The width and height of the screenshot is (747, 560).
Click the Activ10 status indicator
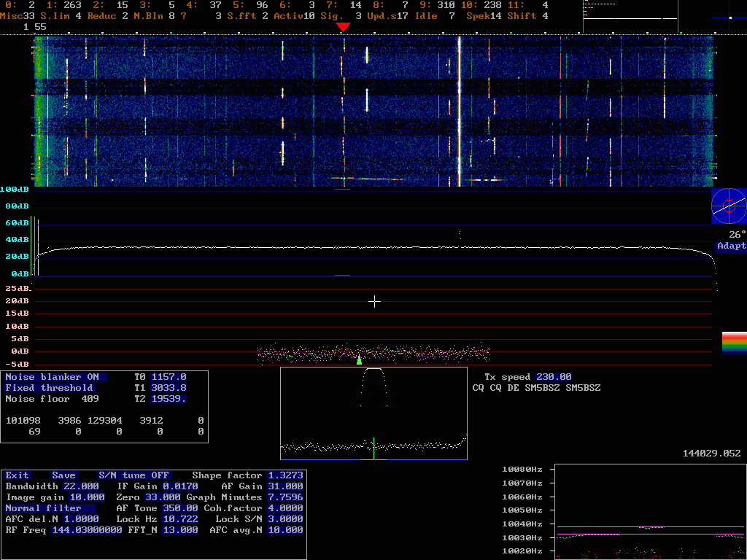(x=295, y=16)
